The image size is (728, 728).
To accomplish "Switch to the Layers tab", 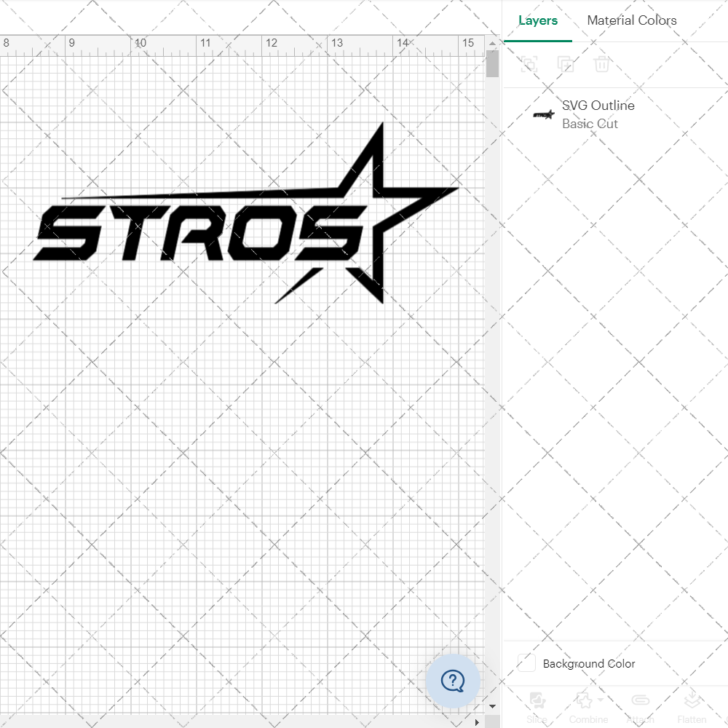I will pyautogui.click(x=538, y=20).
